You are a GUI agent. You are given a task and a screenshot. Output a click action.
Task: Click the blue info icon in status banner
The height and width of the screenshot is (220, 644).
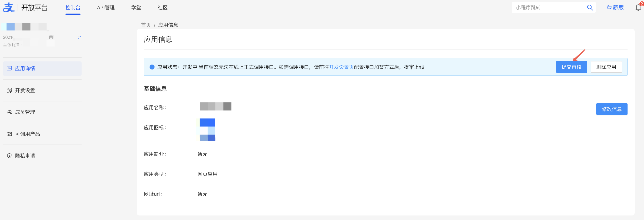[152, 67]
